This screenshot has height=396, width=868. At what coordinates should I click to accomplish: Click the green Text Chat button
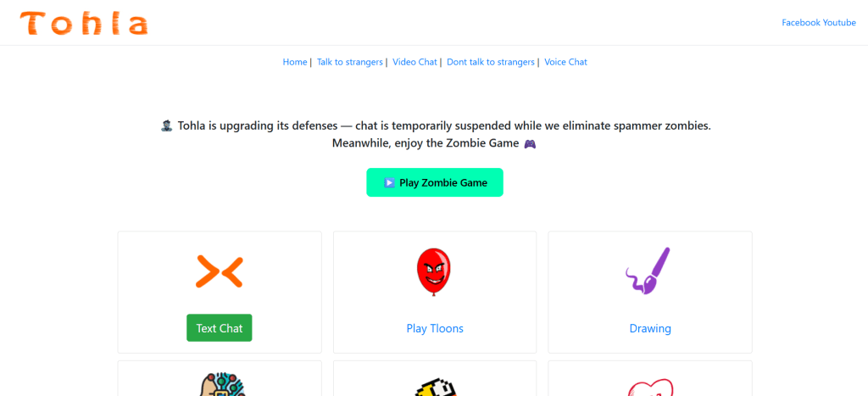pyautogui.click(x=220, y=328)
